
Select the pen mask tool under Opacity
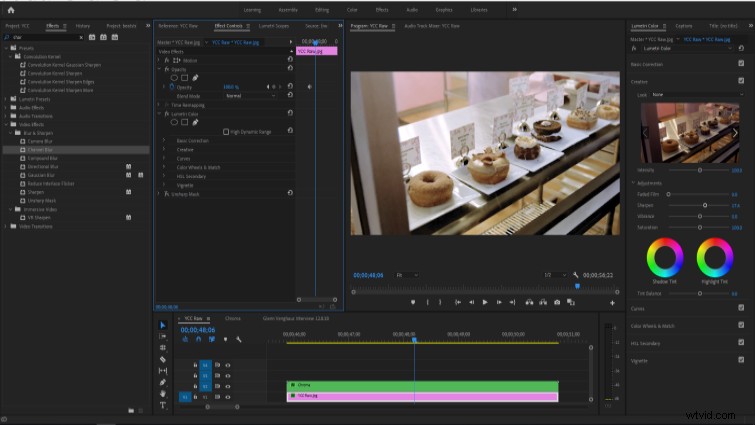tap(195, 78)
